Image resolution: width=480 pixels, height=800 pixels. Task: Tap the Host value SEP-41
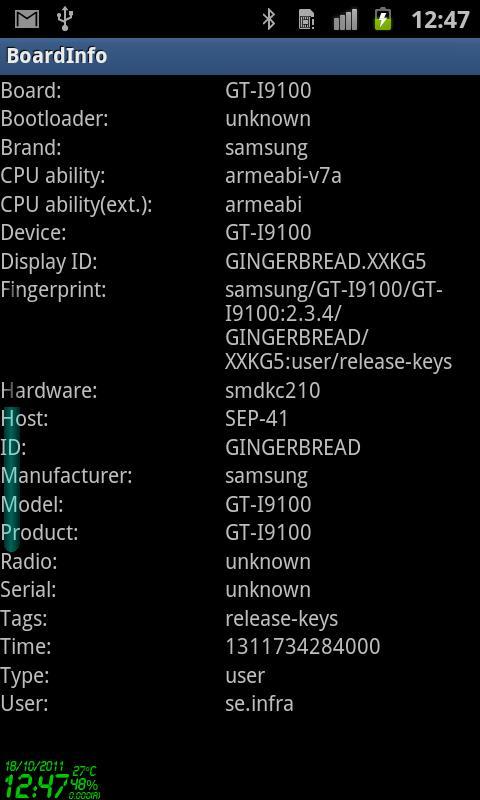coord(257,419)
